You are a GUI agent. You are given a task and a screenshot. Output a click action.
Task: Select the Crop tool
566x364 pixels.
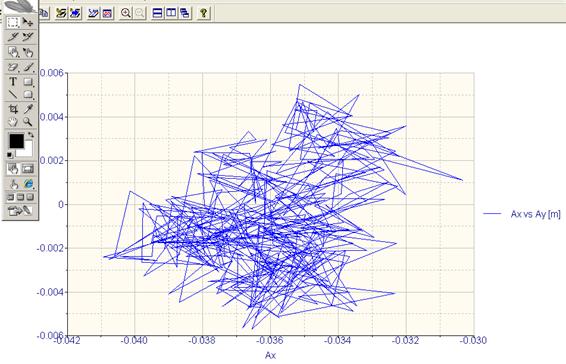click(13, 109)
